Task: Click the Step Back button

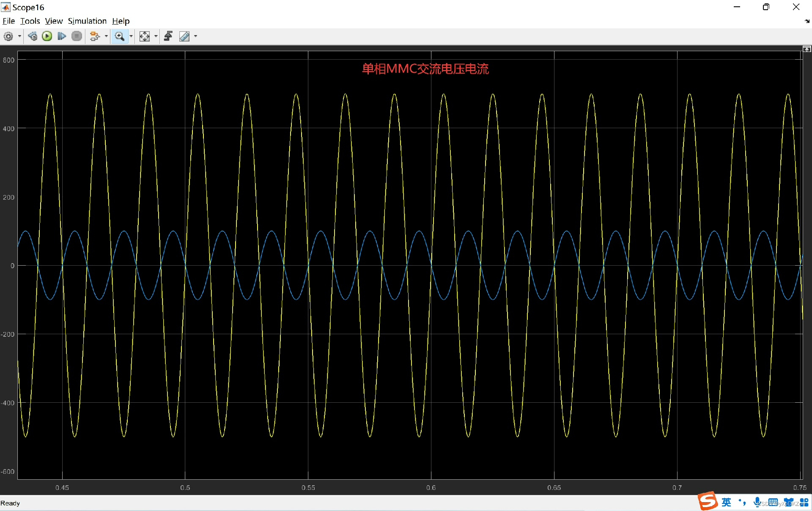Action: click(33, 36)
